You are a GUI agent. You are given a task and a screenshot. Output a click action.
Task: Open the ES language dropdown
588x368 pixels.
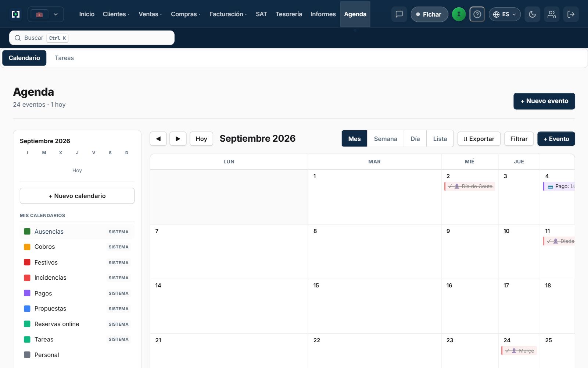(x=505, y=14)
